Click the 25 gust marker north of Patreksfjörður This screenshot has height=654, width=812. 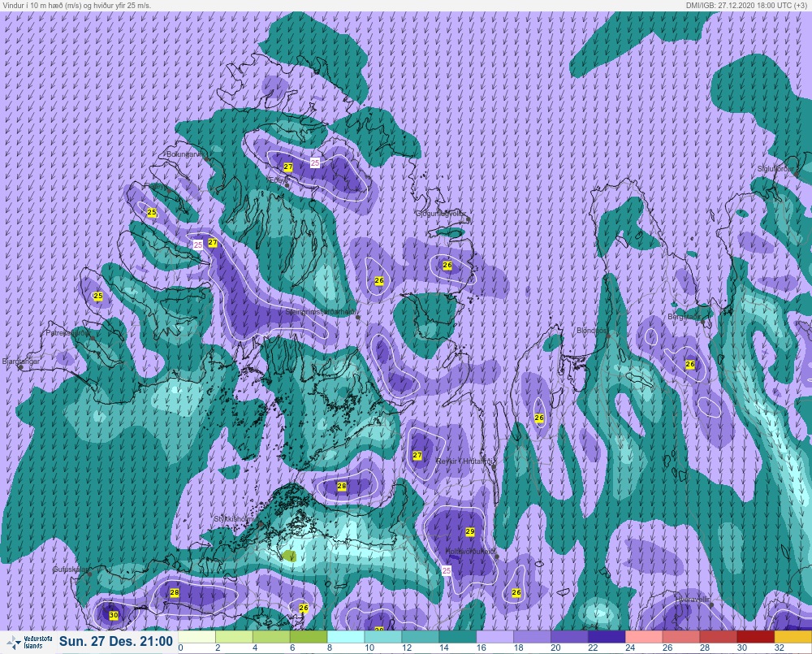coord(98,296)
